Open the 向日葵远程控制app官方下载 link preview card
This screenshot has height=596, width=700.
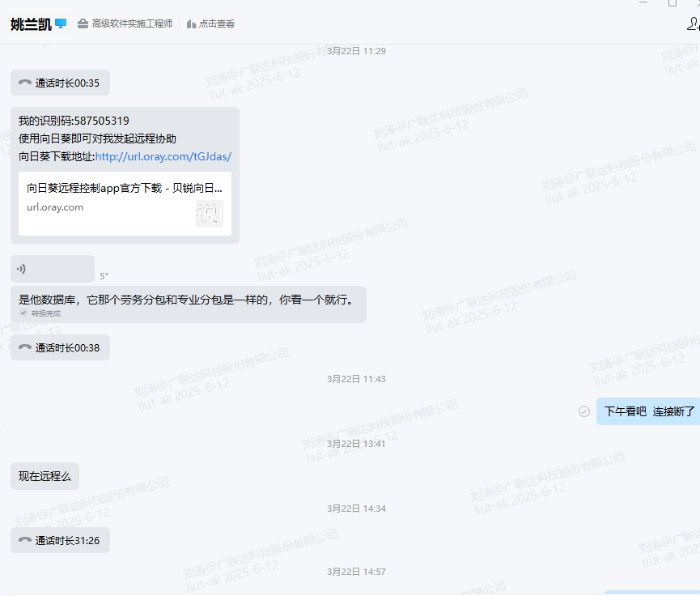(125, 202)
